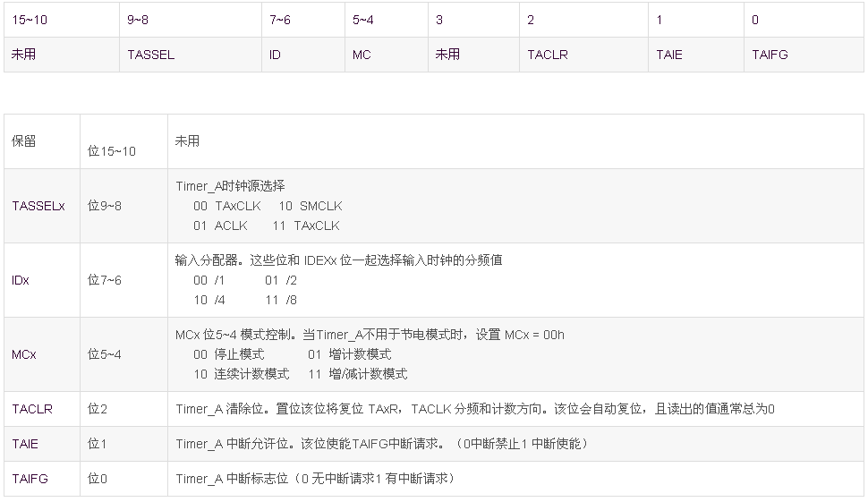868x502 pixels.
Task: Click the 'Timer_A 中断允许位' description
Action: 382,444
